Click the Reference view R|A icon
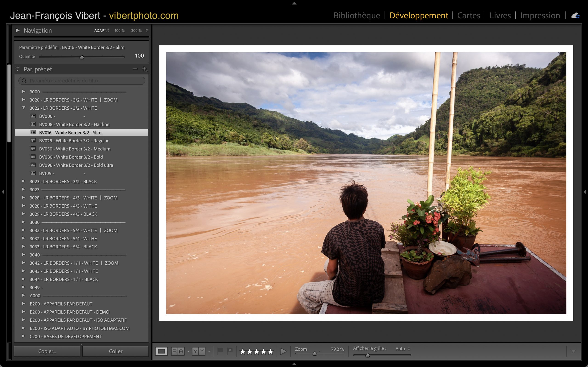The height and width of the screenshot is (367, 588). coord(178,351)
